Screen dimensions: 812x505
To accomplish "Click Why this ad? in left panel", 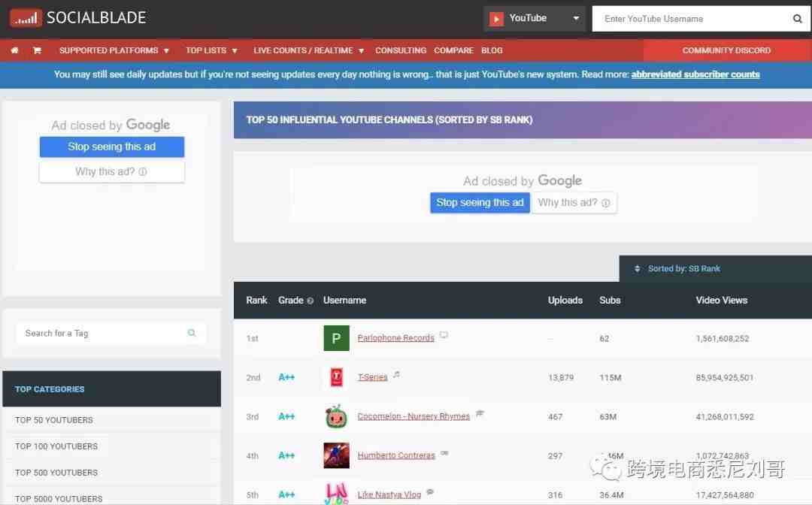I will pos(112,172).
